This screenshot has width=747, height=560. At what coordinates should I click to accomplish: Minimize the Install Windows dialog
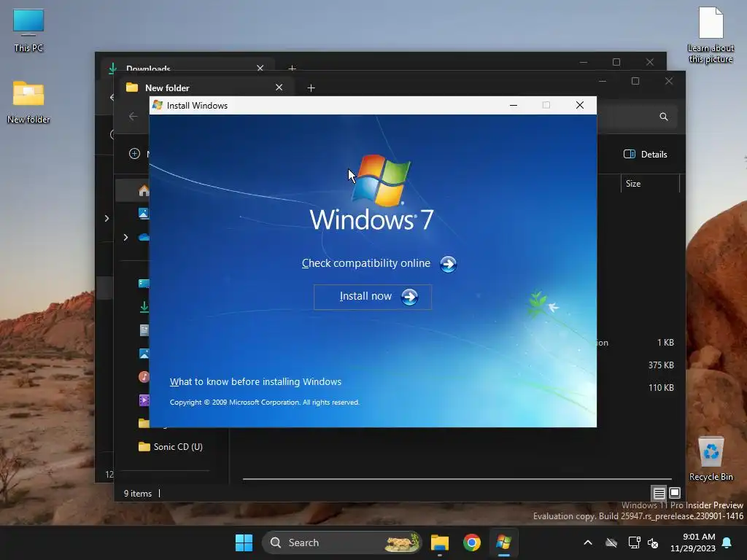514,105
